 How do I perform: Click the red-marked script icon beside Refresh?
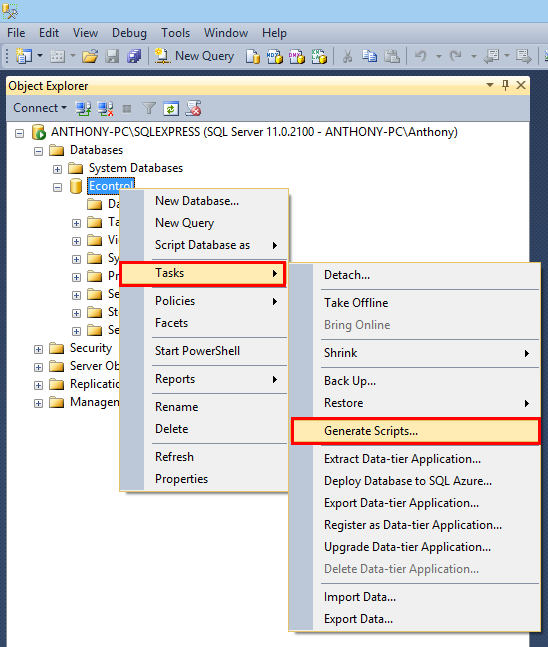pyautogui.click(x=193, y=108)
